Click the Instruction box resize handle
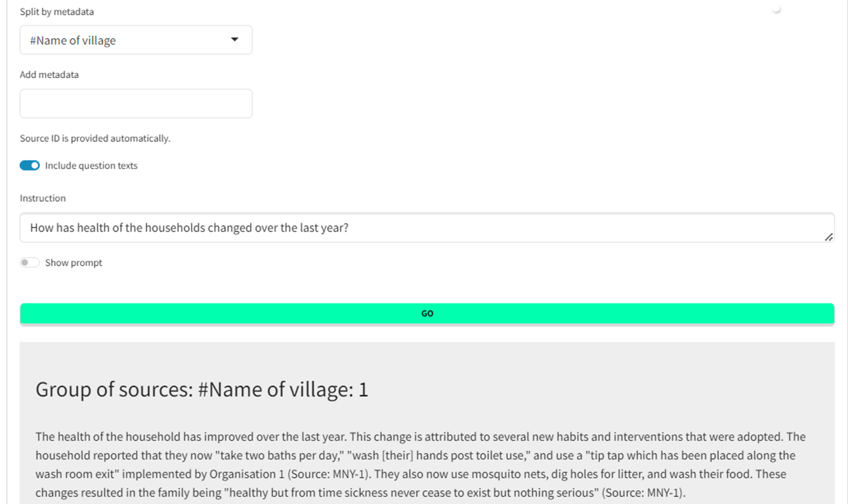The width and height of the screenshot is (848, 504). coord(829,237)
